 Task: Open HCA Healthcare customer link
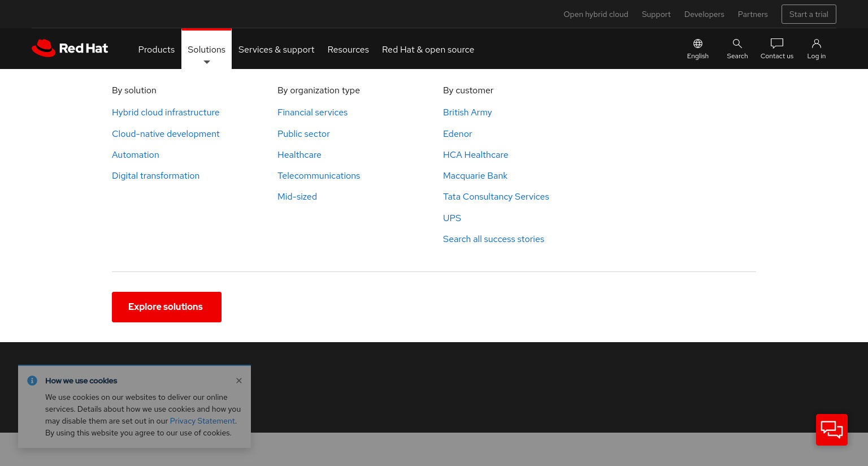[x=475, y=155]
